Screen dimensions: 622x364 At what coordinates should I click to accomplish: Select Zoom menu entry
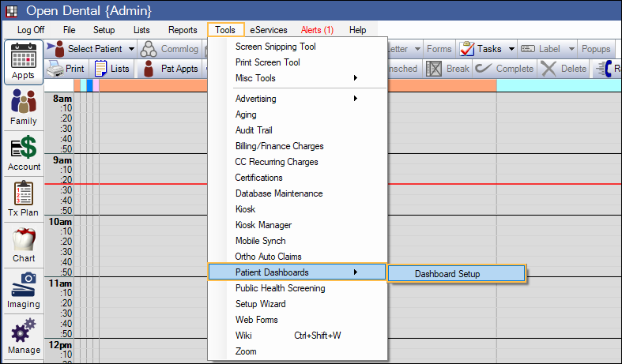tap(246, 351)
